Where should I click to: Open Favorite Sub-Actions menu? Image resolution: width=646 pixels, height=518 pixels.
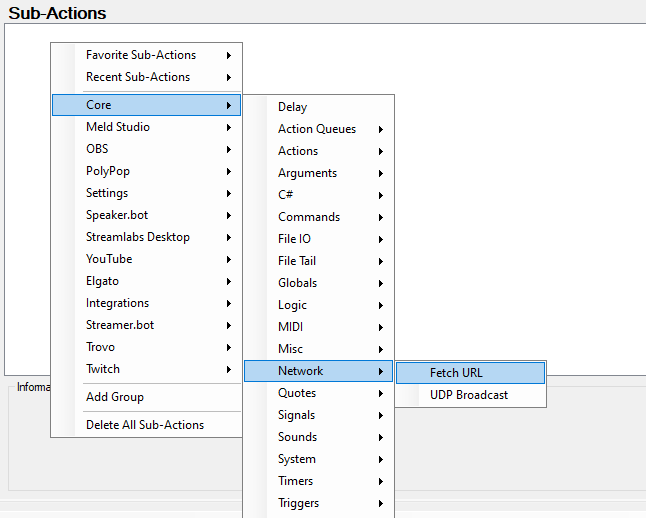[x=141, y=55]
